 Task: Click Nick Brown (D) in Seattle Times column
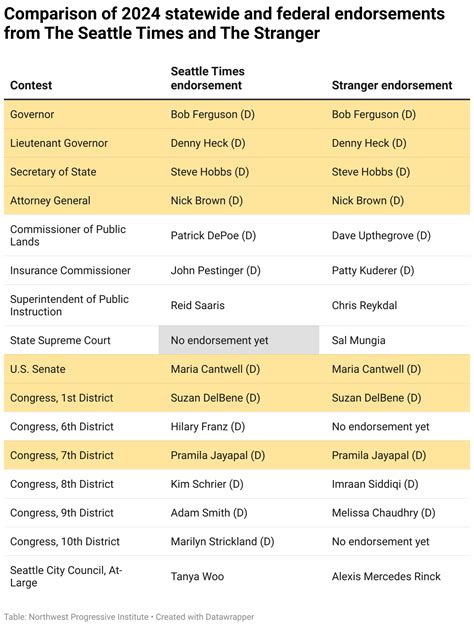(x=206, y=200)
